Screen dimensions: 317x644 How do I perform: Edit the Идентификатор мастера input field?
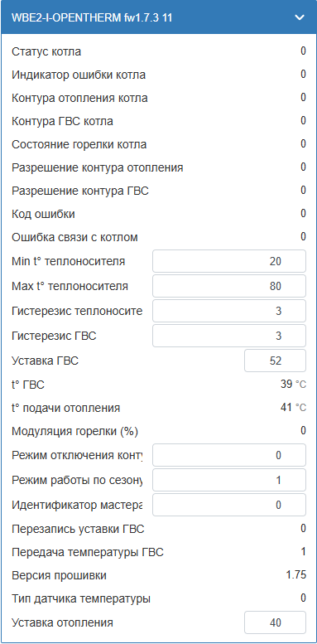point(229,505)
